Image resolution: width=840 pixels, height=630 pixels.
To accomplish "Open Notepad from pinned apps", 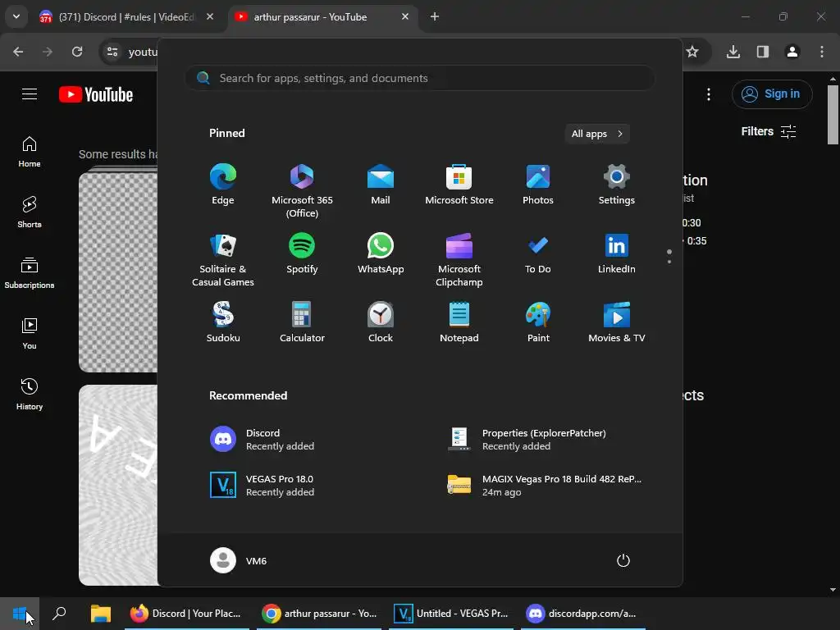I will coord(459,322).
